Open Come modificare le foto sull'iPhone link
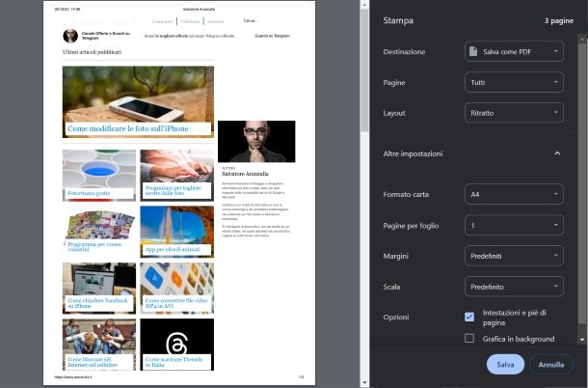 click(x=128, y=128)
